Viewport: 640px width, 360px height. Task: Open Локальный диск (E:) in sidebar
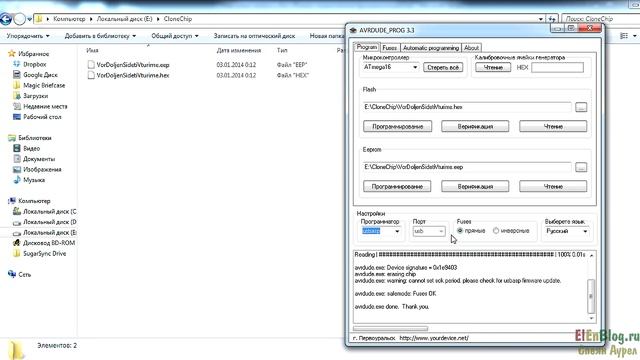pyautogui.click(x=44, y=233)
